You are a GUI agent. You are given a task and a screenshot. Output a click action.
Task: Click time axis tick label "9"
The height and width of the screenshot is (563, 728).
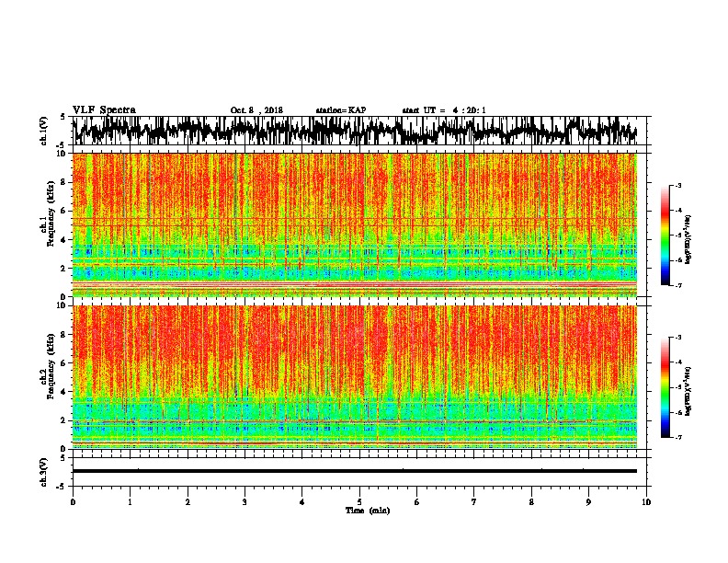point(588,501)
